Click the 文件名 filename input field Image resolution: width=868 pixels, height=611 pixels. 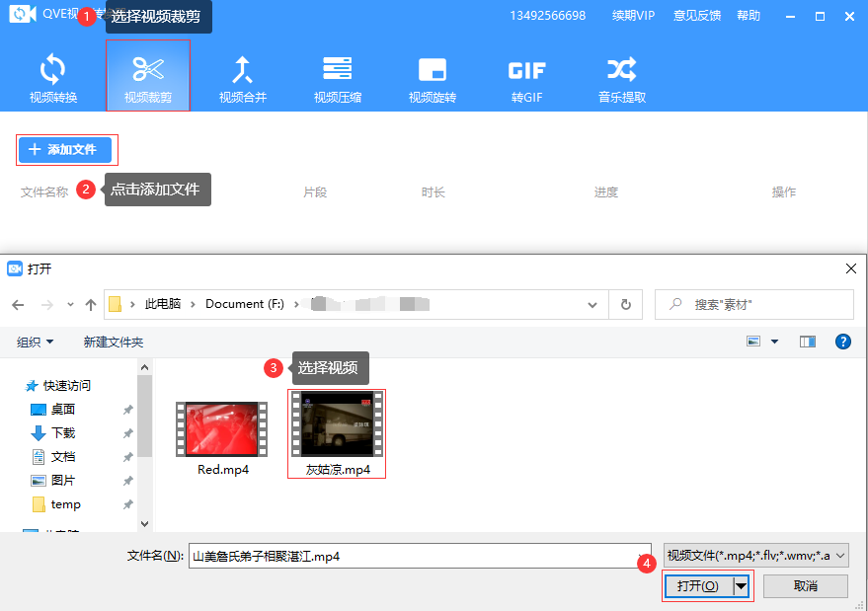point(420,556)
